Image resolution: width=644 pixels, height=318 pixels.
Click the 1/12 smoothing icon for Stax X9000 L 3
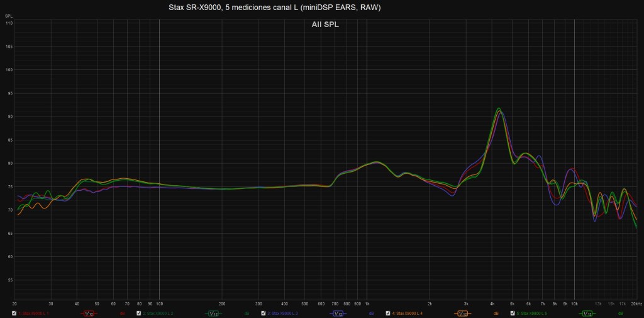pyautogui.click(x=338, y=313)
